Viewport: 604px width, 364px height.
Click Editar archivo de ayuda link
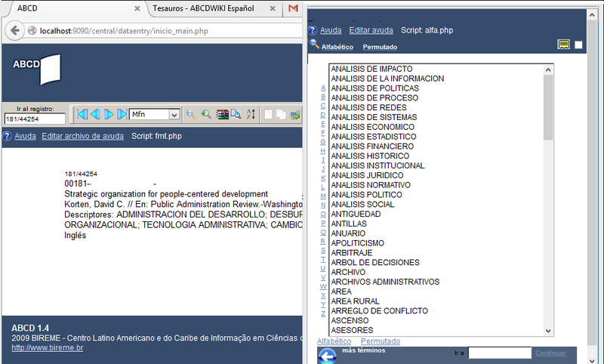point(82,137)
